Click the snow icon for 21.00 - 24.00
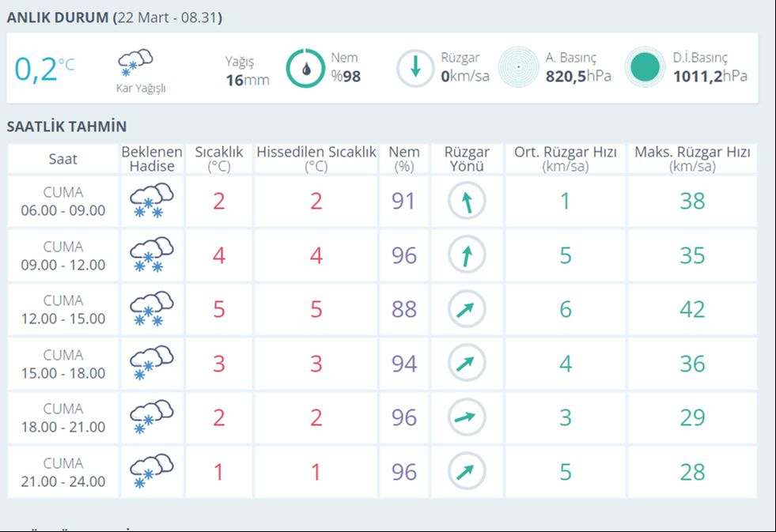 coord(151,471)
